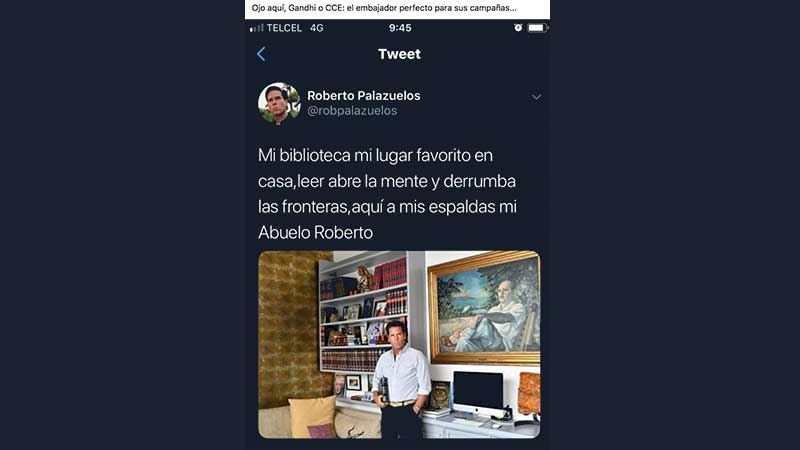Click the caption starting Ojo aquí, Gandhi
Viewport: 800px width, 450px height.
384,8
